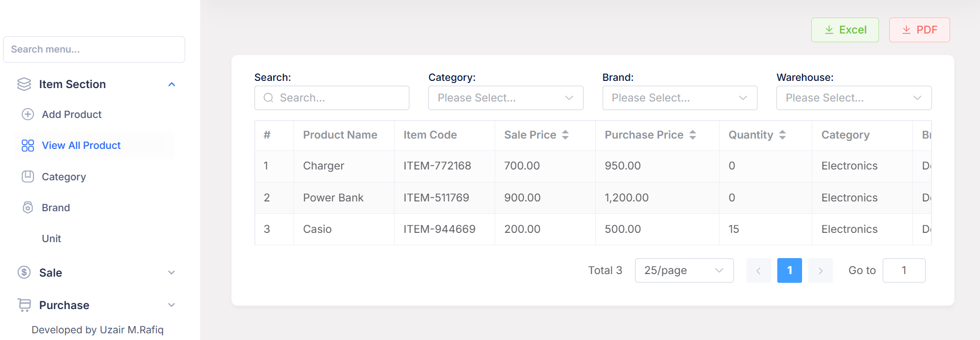Image resolution: width=980 pixels, height=340 pixels.
Task: Click the Item Section layers icon
Action: click(x=24, y=84)
